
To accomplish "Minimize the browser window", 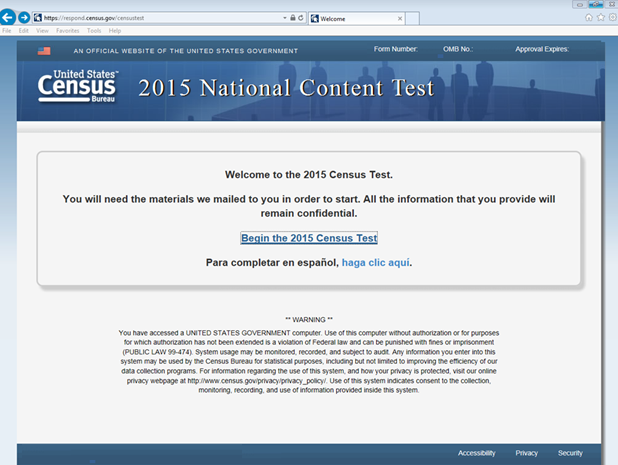I will coord(579,4).
